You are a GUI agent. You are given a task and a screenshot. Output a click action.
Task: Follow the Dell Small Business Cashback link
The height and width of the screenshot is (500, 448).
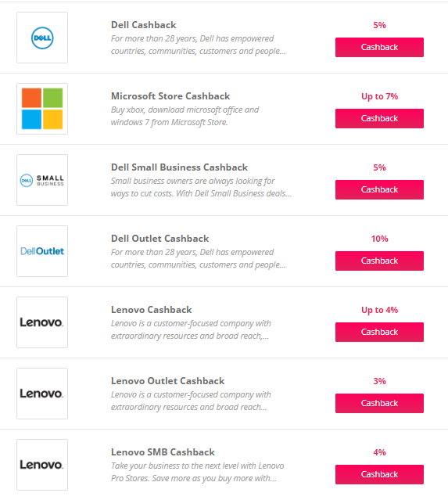pyautogui.click(x=179, y=167)
